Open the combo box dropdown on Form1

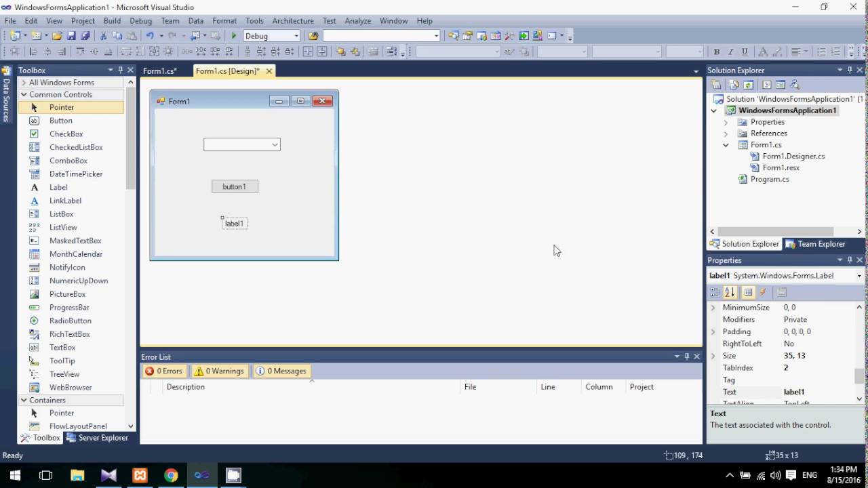(x=275, y=144)
